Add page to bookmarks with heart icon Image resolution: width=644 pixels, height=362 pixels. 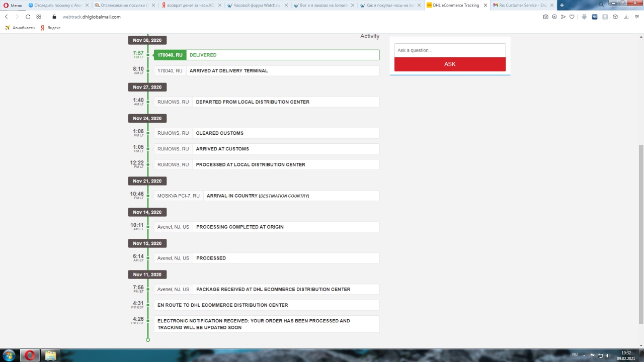coord(572,17)
